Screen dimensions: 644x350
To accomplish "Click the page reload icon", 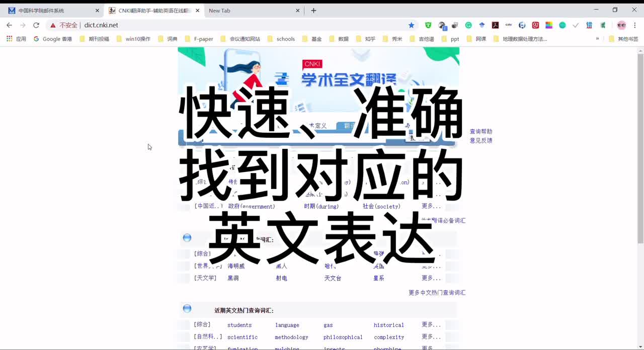I will (35, 25).
